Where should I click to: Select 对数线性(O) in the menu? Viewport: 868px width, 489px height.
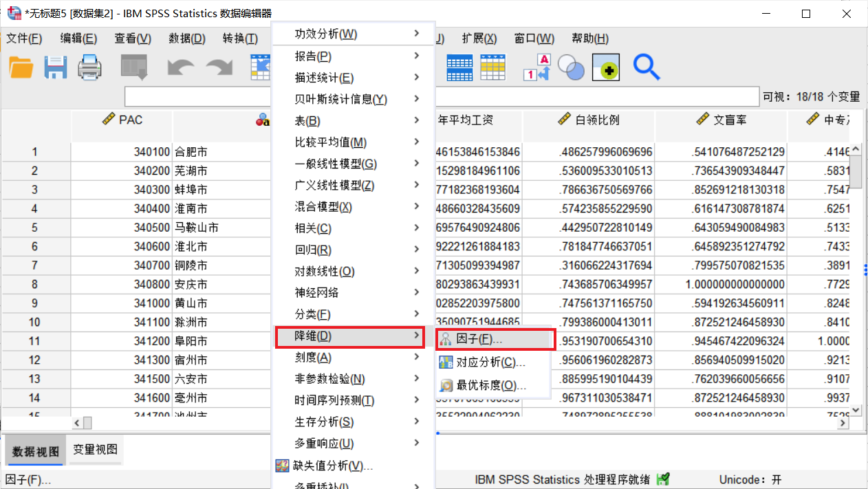pyautogui.click(x=354, y=271)
